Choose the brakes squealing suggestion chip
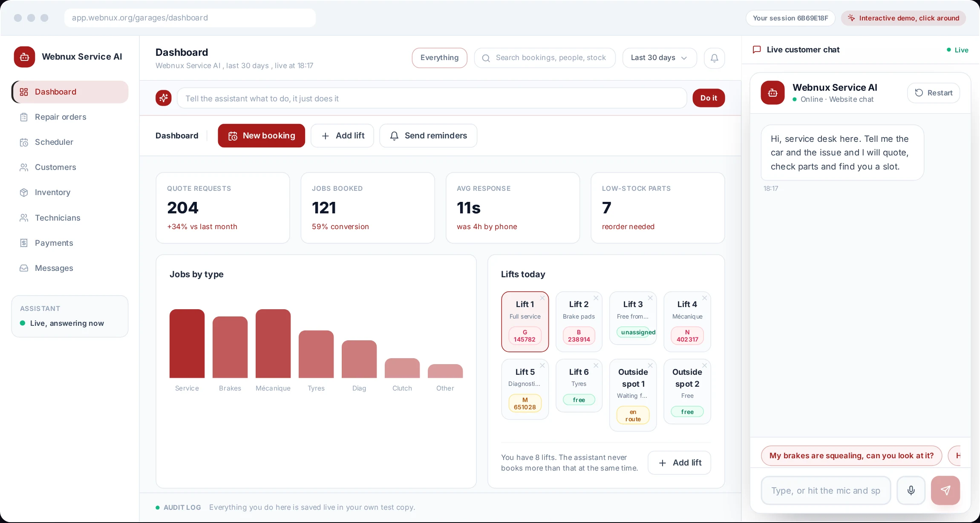Screen dimensions: 980x523 point(851,456)
